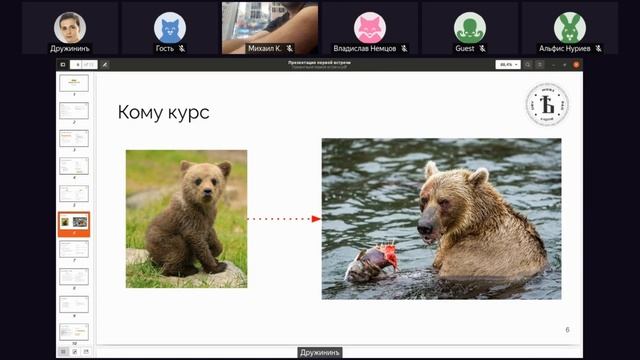
Task: Click the bear cub photo on slide
Action: tap(187, 219)
